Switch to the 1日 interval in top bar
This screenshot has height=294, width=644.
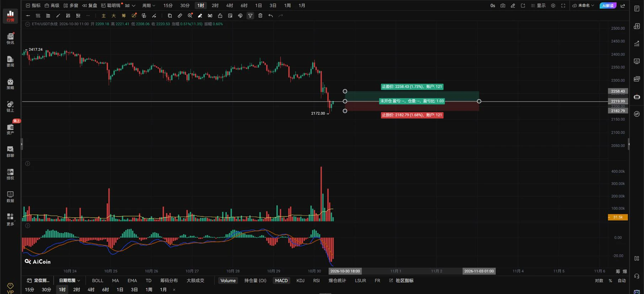click(259, 6)
